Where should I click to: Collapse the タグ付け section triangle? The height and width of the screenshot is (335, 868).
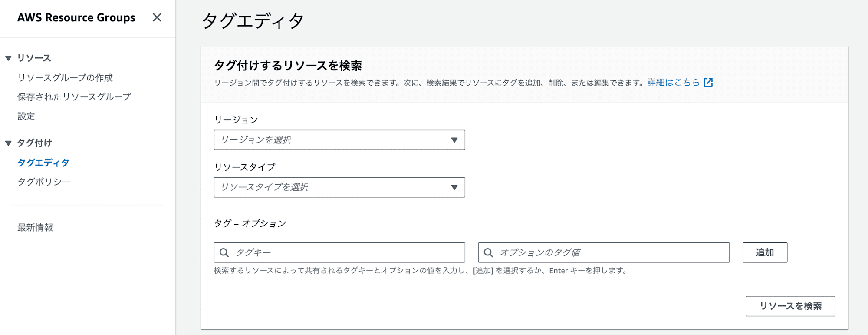click(x=8, y=143)
